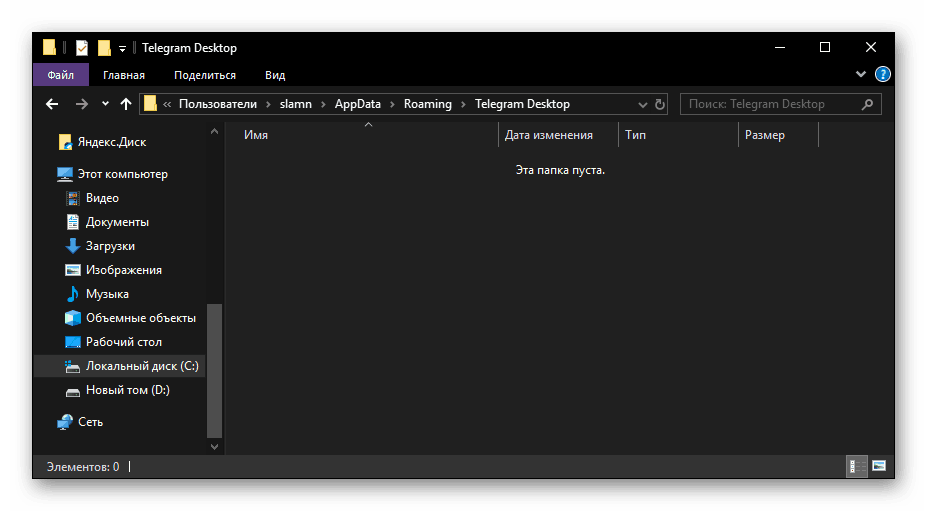Open Сеть in the navigation pane
Image resolution: width=927 pixels, height=511 pixels.
point(80,422)
